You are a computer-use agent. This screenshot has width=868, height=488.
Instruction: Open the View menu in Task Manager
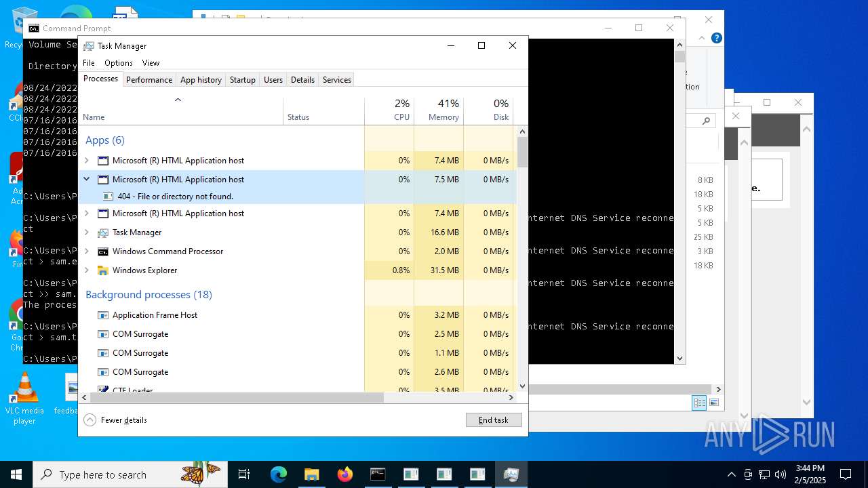pos(151,63)
